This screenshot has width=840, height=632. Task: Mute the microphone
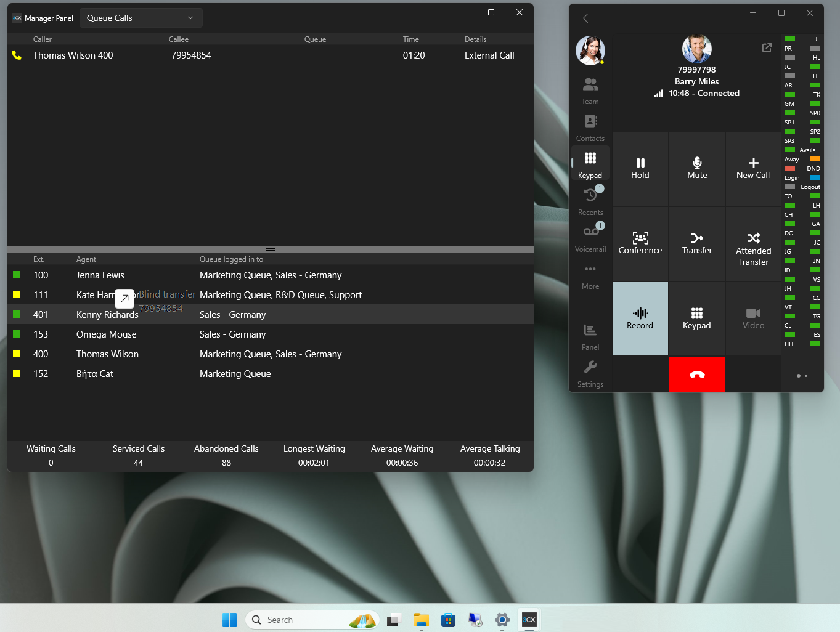(x=697, y=168)
